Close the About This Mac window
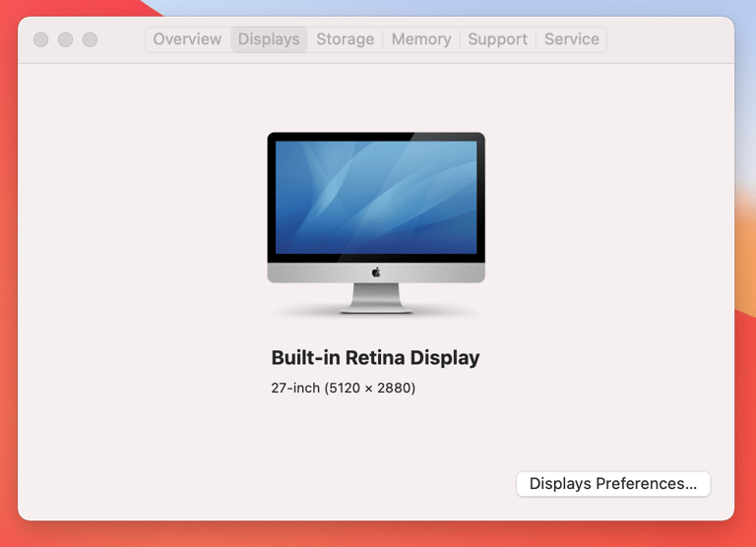 [41, 39]
